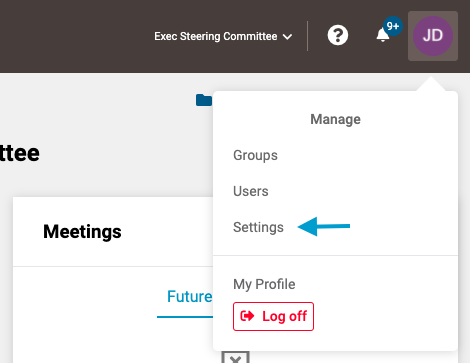Select Users in the Manage menu
This screenshot has width=470, height=363.
coord(251,191)
